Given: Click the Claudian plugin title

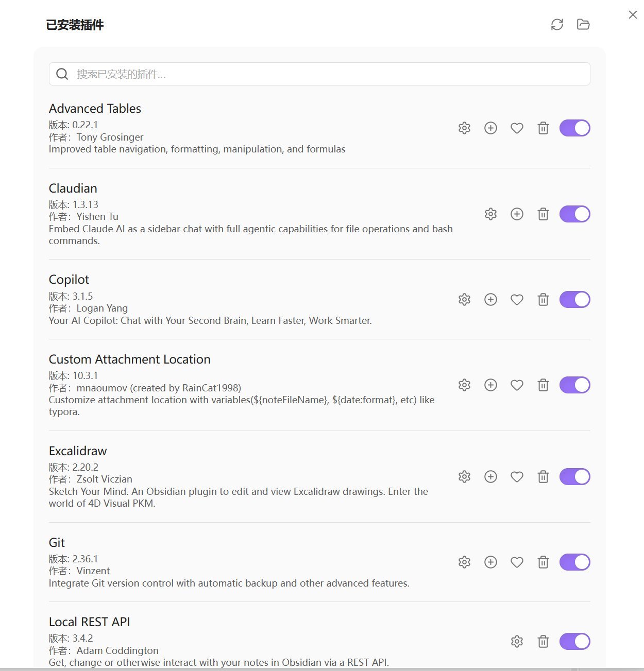Looking at the screenshot, I should (73, 188).
